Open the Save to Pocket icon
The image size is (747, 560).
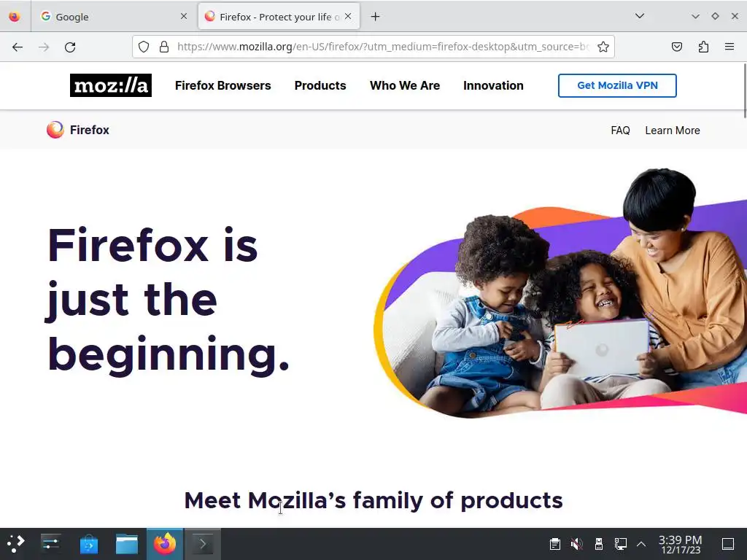pos(676,47)
